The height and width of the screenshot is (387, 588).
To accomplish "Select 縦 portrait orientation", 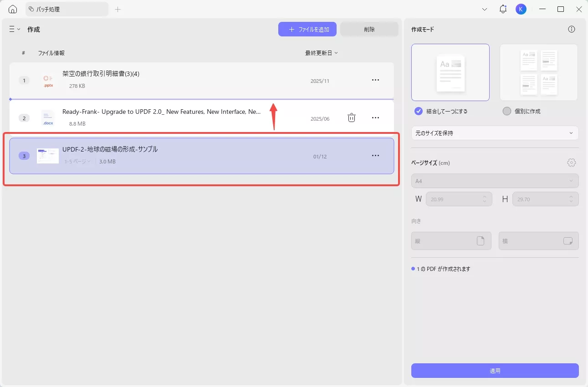I will (451, 241).
